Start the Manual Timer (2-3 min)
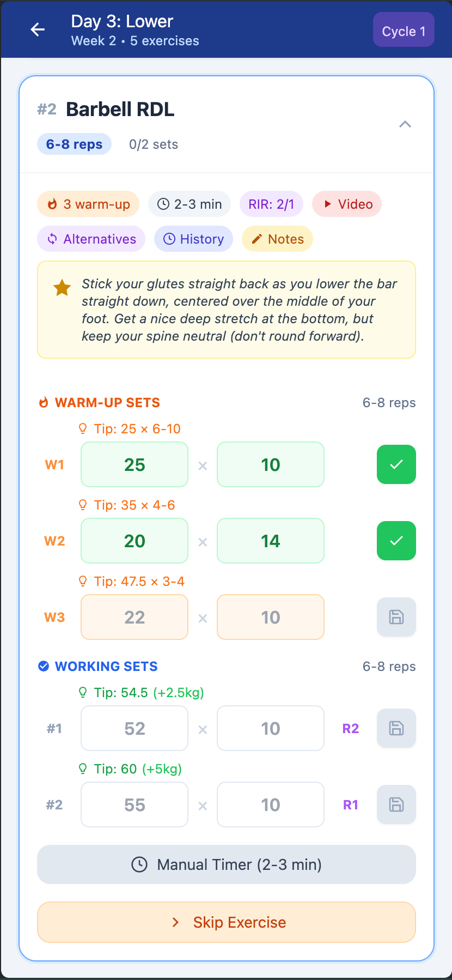452x980 pixels. (x=226, y=864)
